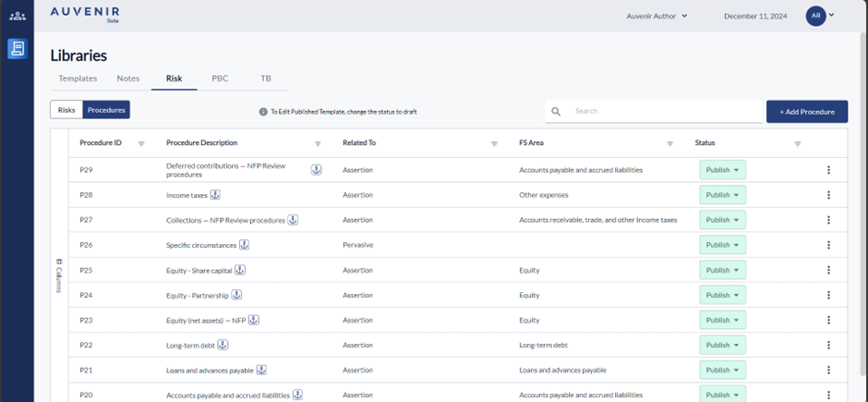The height and width of the screenshot is (402, 868).
Task: Select the Procedures toggle option
Action: [106, 110]
